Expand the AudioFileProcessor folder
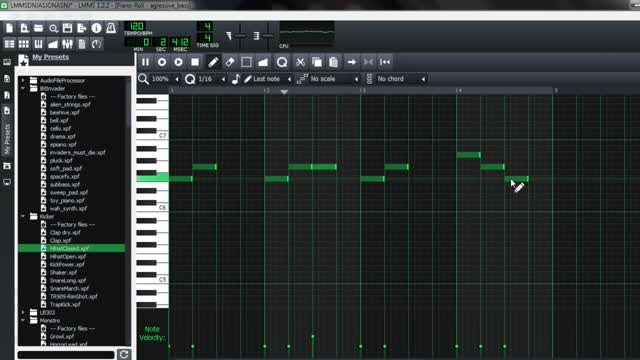 pos(23,80)
